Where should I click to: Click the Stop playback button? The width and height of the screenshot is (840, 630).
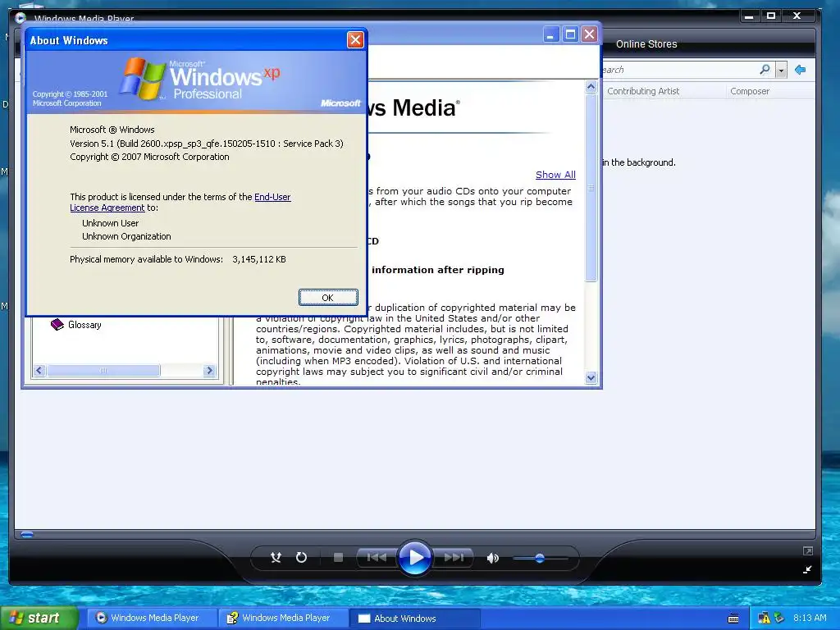pyautogui.click(x=338, y=558)
